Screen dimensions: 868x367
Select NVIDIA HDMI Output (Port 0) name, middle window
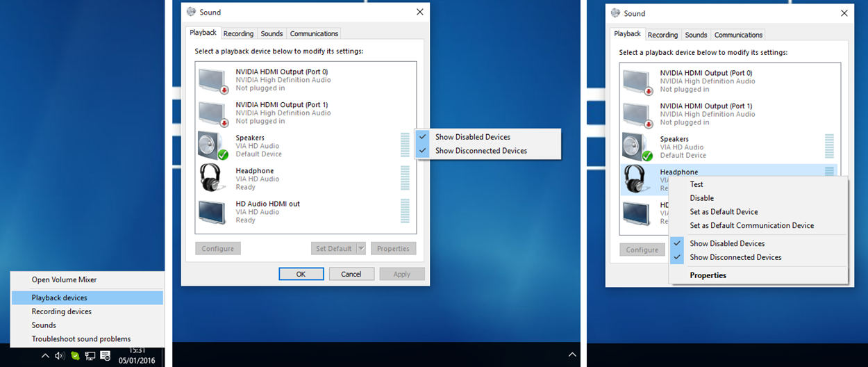[x=282, y=72]
